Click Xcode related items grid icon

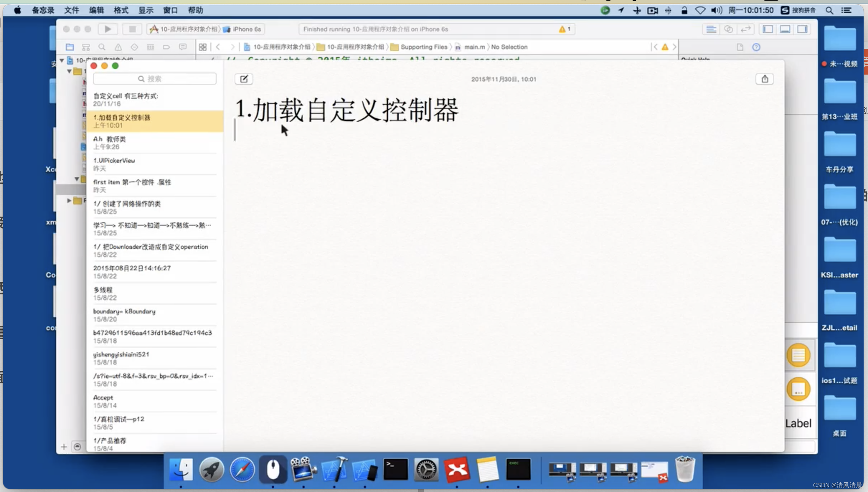click(x=203, y=47)
